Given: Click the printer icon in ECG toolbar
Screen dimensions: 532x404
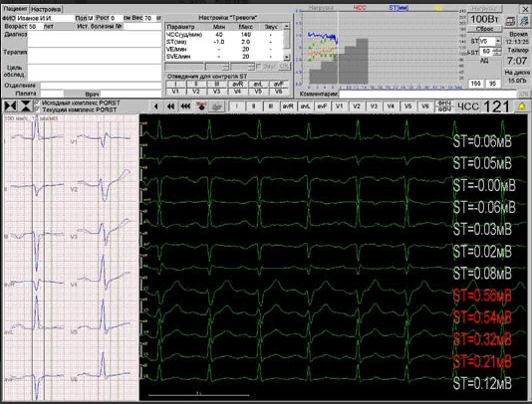Looking at the screenshot, I should 216,106.
